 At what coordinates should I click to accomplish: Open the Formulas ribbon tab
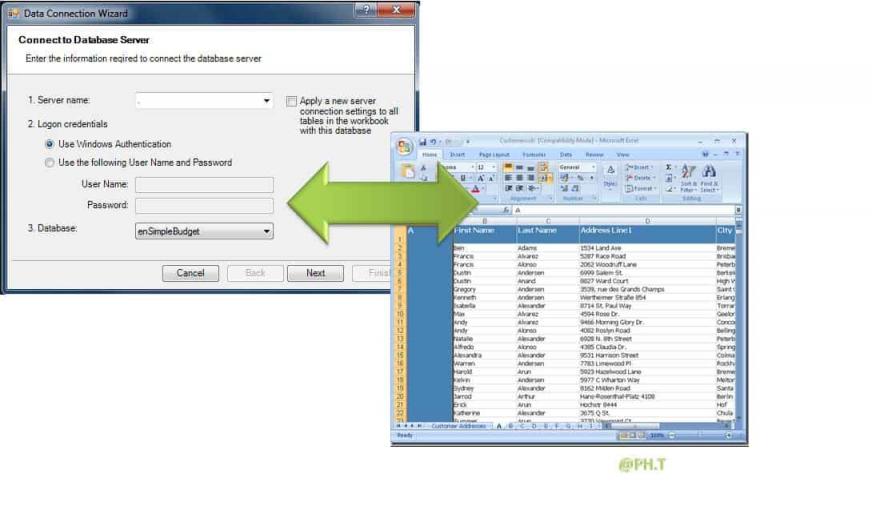tap(534, 155)
